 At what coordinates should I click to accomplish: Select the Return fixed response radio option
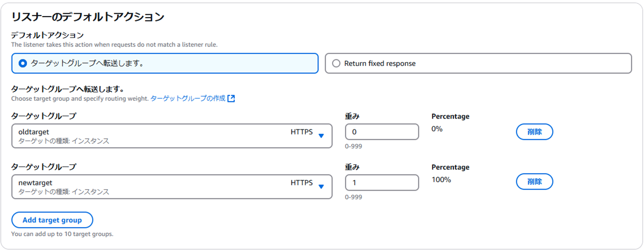[x=336, y=63]
